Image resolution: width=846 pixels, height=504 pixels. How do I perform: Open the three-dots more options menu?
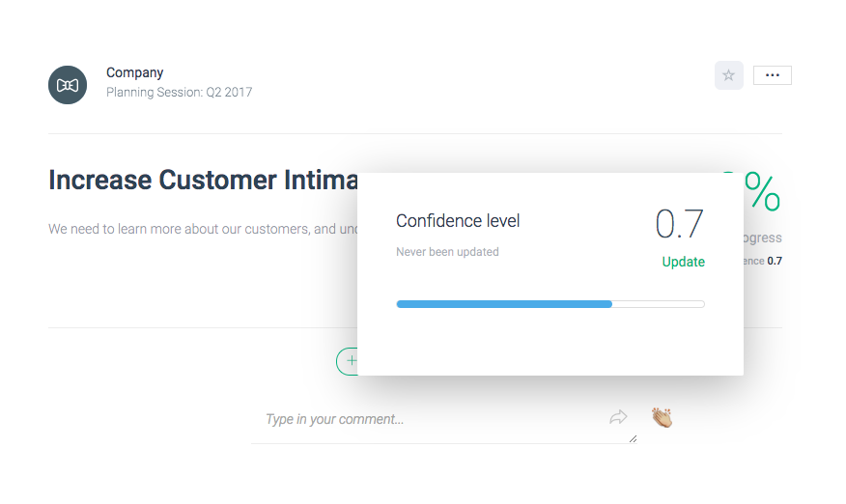click(x=772, y=75)
